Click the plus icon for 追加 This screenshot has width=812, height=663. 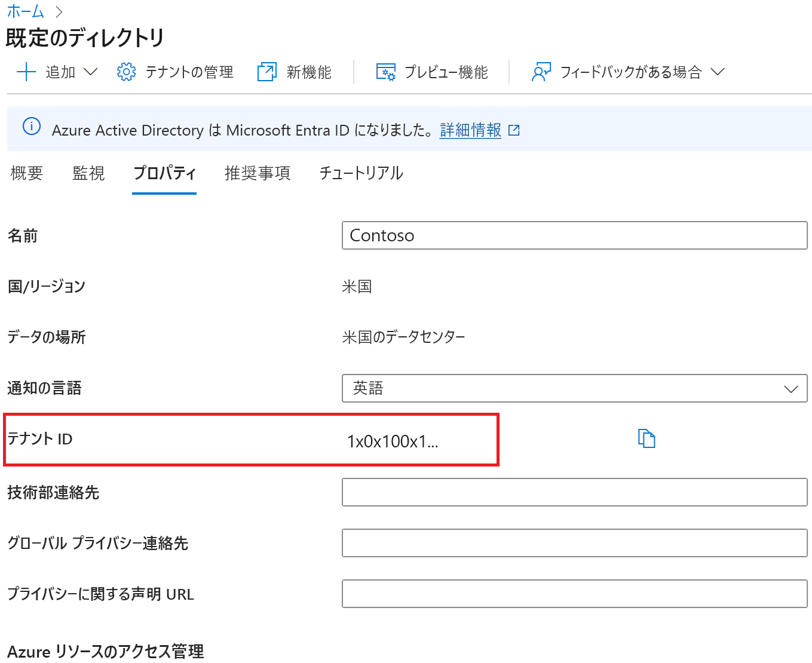(26, 72)
